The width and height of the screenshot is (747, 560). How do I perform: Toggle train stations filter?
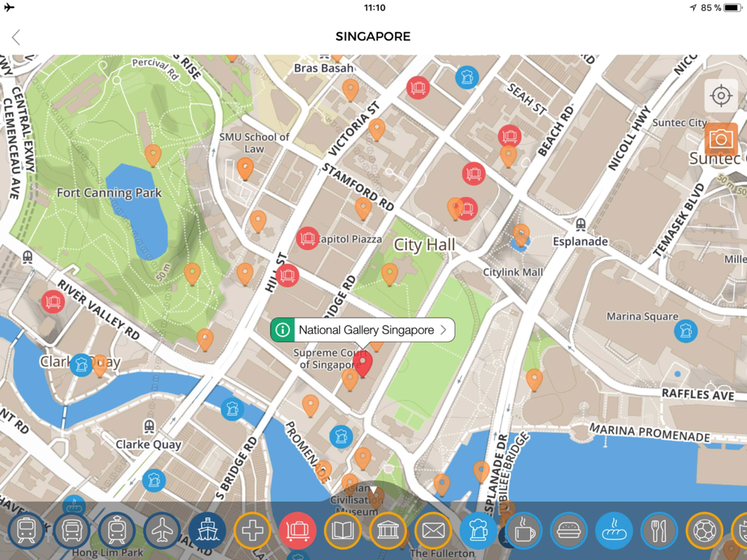pyautogui.click(x=26, y=530)
